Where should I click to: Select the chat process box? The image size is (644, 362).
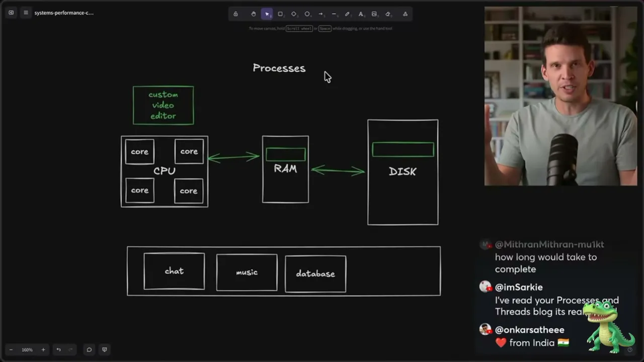(x=174, y=271)
